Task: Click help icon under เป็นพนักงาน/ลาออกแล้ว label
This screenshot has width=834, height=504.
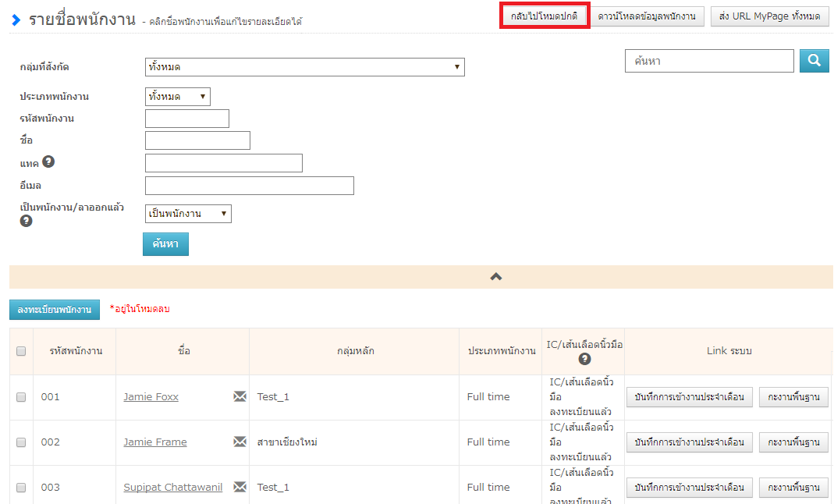Action: click(25, 221)
